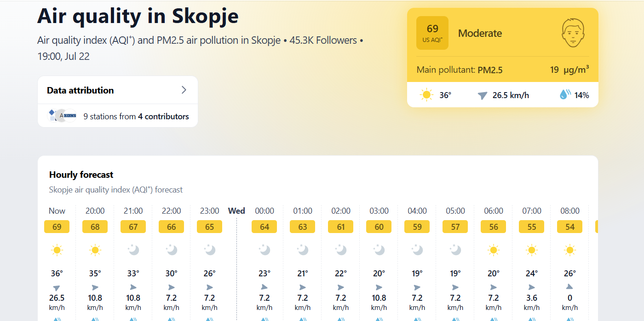Click the Hourly forecast heading
Viewport: 644px width, 321px height.
81,175
